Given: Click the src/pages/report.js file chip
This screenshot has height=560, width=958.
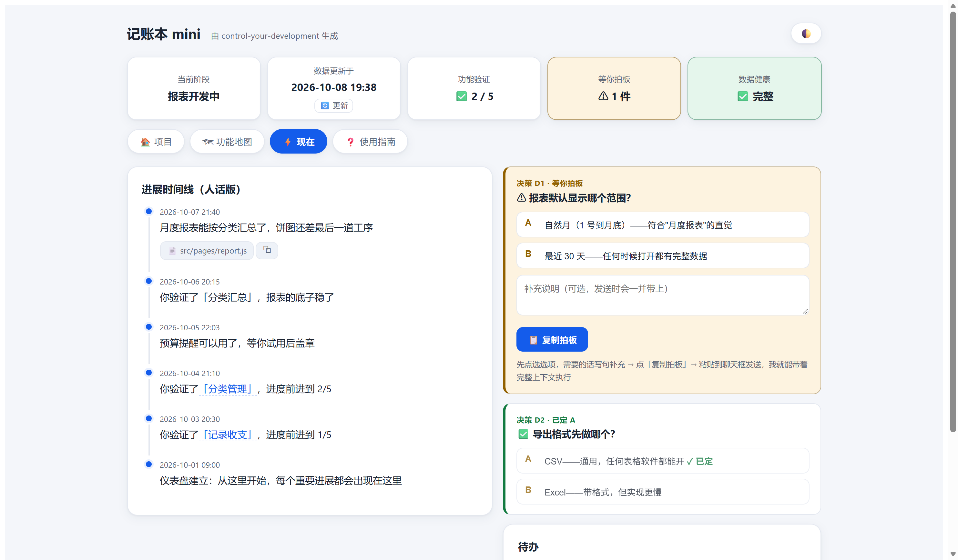Looking at the screenshot, I should (207, 251).
